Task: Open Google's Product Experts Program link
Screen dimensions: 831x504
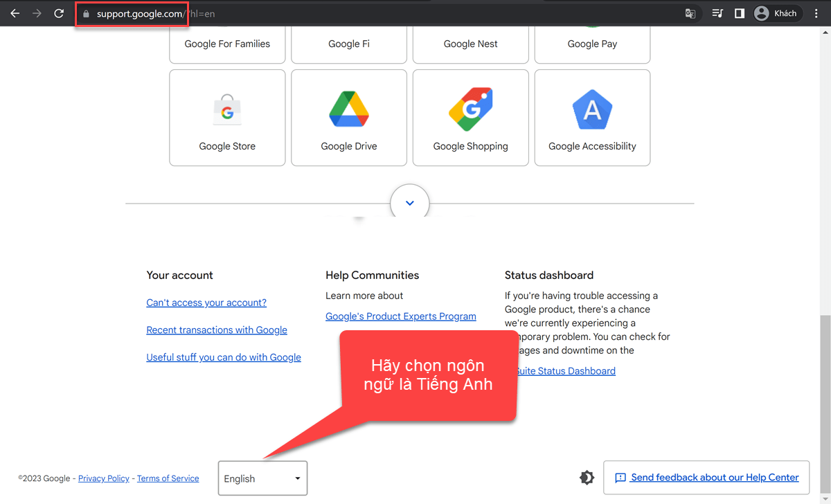Action: (400, 316)
